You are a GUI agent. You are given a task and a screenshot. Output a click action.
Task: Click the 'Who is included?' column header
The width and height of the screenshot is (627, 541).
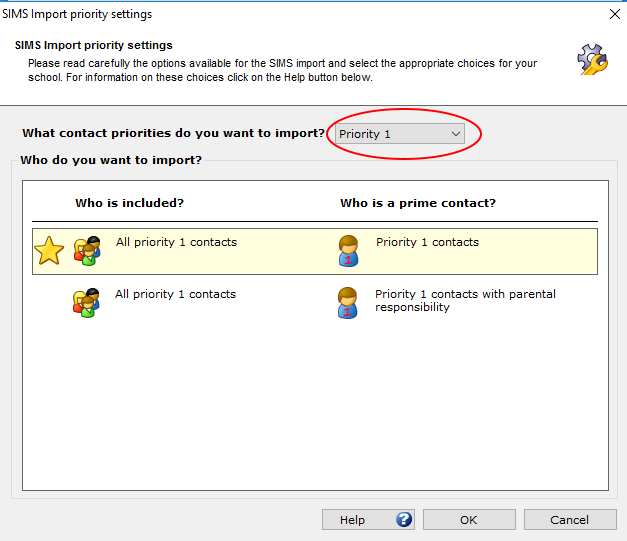click(130, 203)
